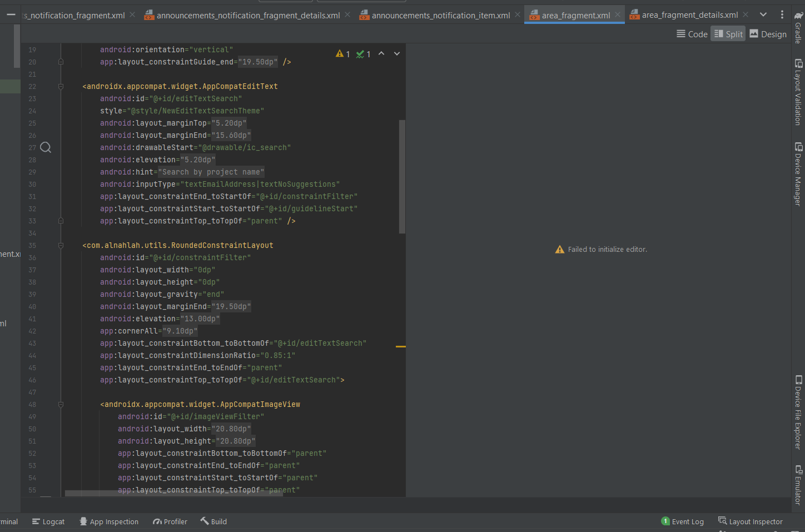Open editor tab options menu
The height and width of the screenshot is (532, 805).
(x=782, y=15)
